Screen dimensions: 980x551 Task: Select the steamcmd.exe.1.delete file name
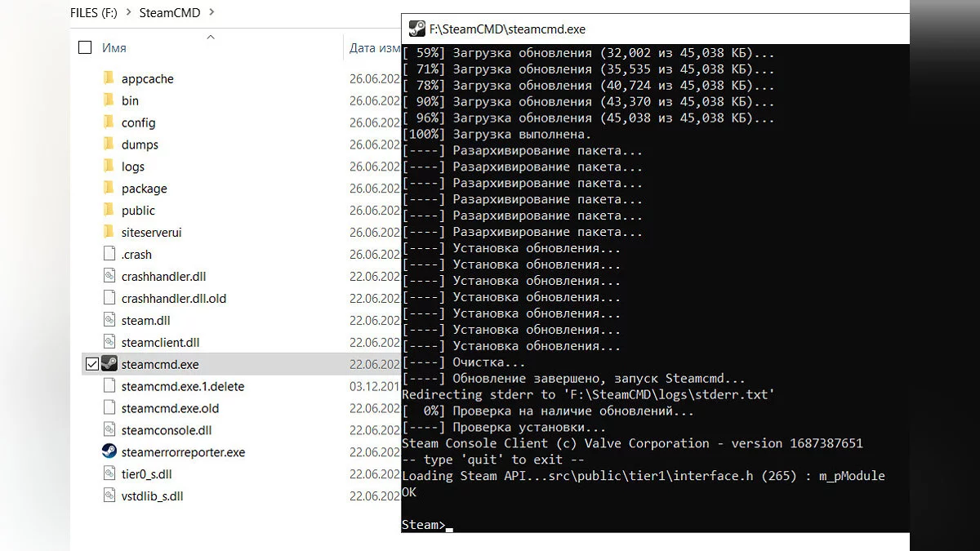(183, 387)
